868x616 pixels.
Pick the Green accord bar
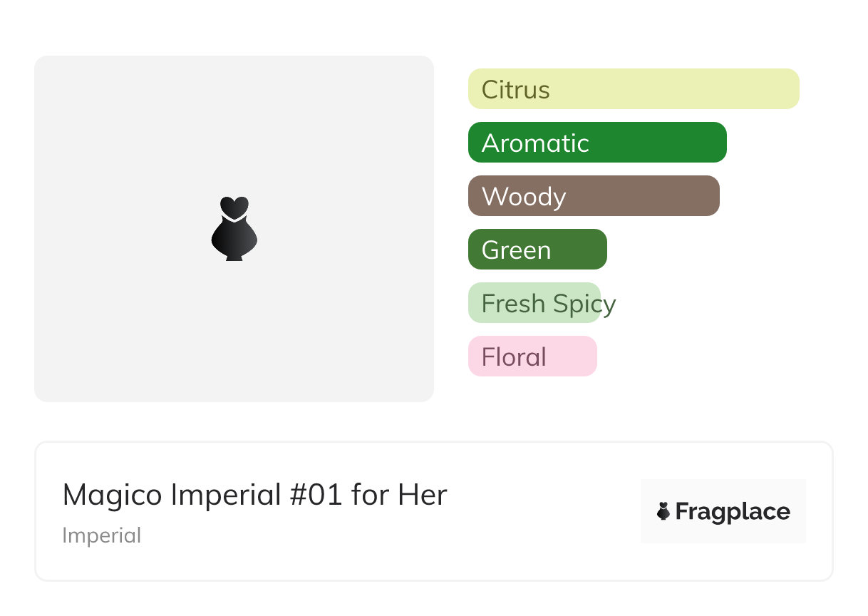(537, 250)
